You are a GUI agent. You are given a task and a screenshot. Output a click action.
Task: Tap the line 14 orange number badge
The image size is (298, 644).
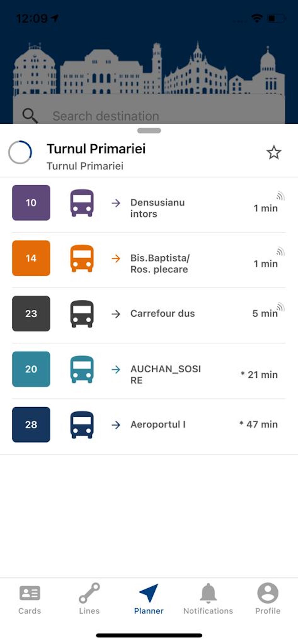click(31, 258)
